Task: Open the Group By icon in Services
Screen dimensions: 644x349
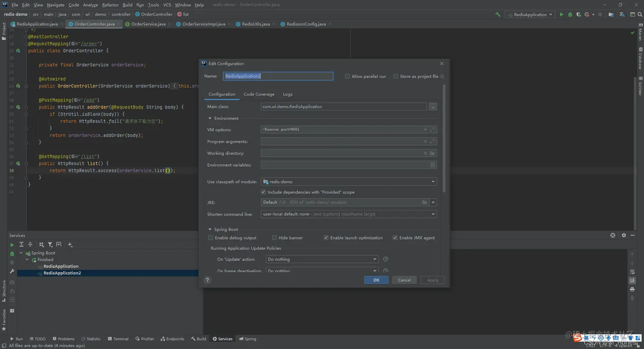Action: tap(41, 245)
